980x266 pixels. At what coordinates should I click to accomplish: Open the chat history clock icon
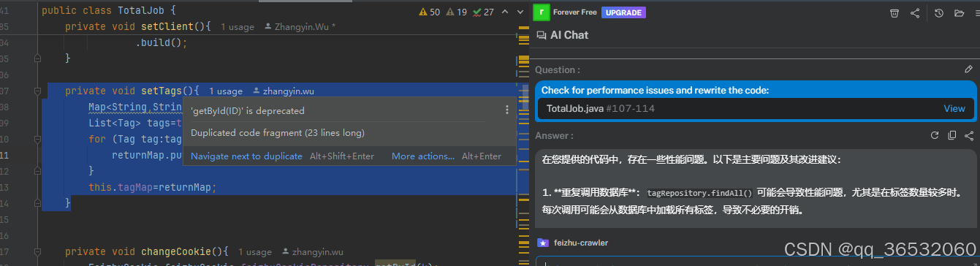click(x=939, y=13)
